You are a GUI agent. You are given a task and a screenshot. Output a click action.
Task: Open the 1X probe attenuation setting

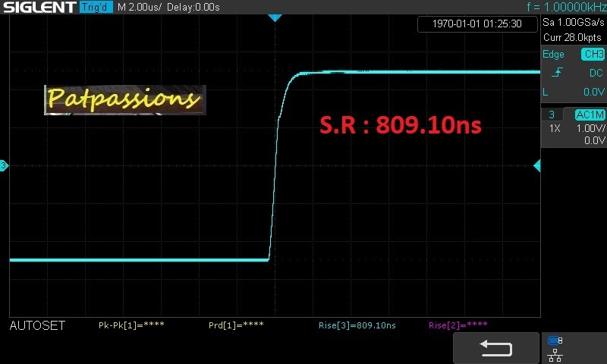(555, 128)
